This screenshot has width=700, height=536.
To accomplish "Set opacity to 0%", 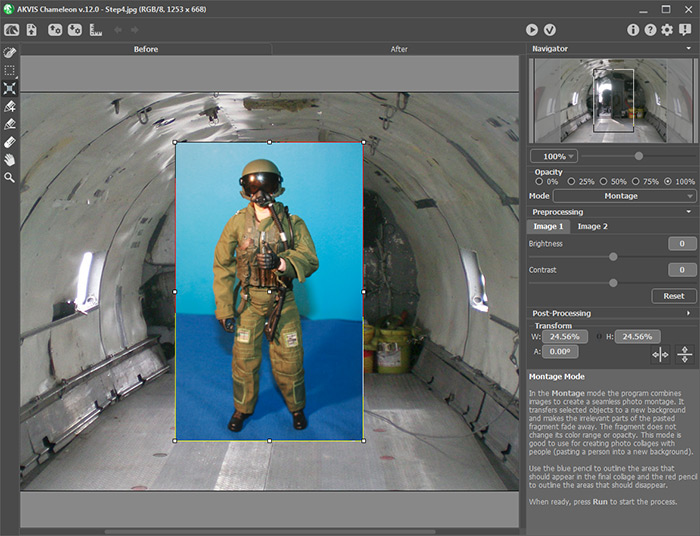I will point(539,182).
